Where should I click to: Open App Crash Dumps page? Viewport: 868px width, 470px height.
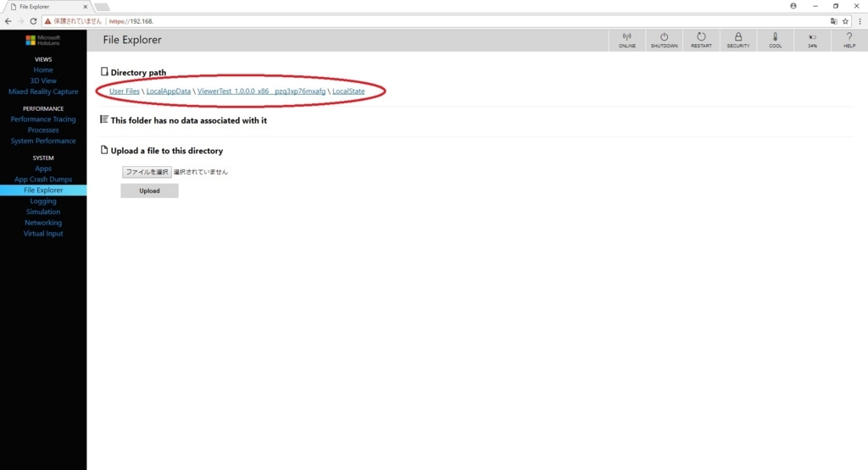[x=43, y=180]
